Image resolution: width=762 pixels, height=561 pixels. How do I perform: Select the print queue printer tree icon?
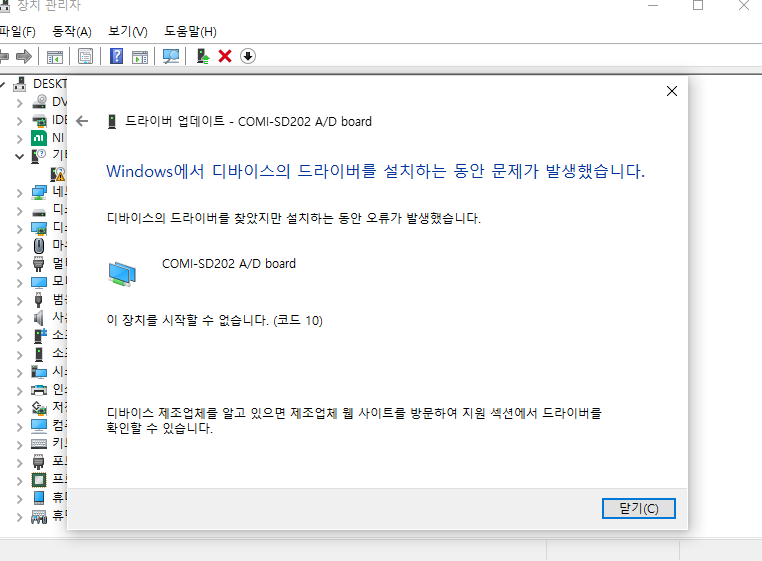(x=39, y=390)
